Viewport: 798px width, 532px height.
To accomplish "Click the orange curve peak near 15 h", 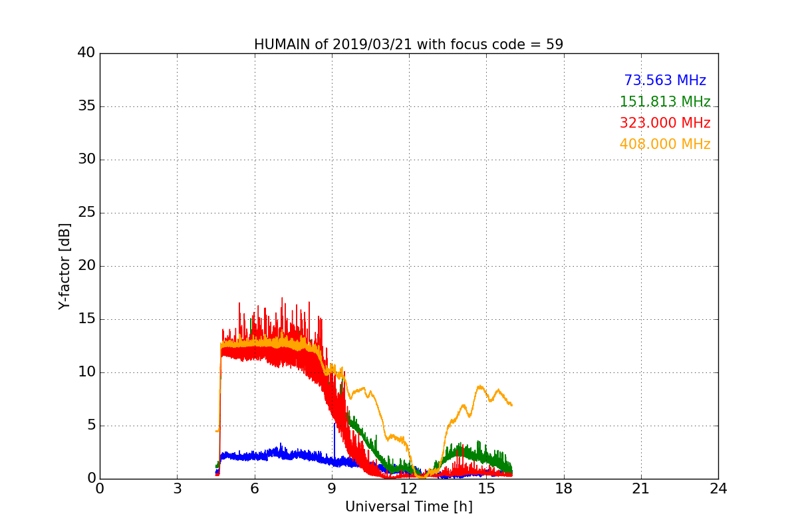I will [479, 386].
